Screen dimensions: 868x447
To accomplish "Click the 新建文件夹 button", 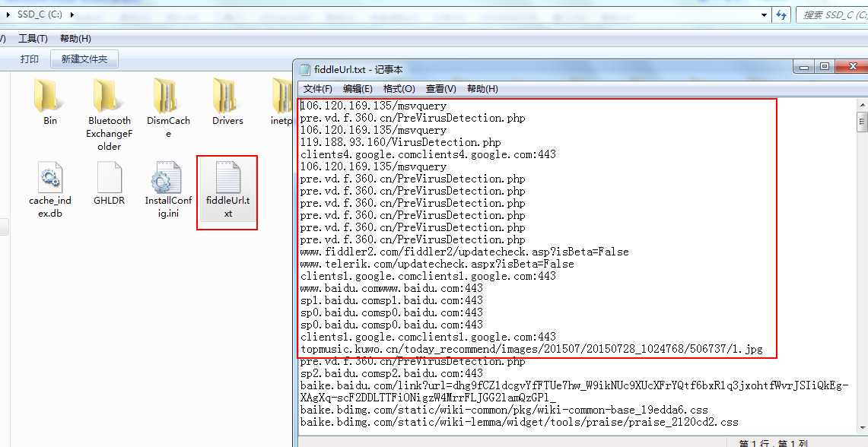I will (x=84, y=59).
